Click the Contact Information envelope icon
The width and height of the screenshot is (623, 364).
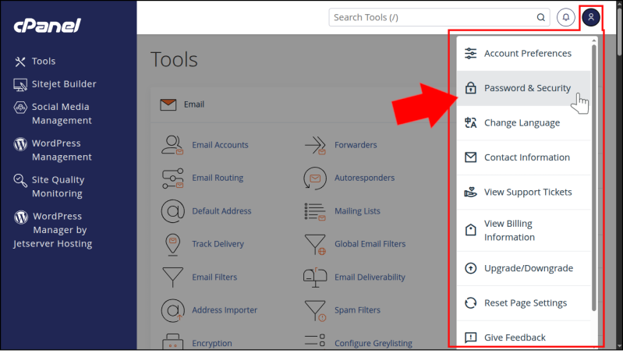coord(470,157)
